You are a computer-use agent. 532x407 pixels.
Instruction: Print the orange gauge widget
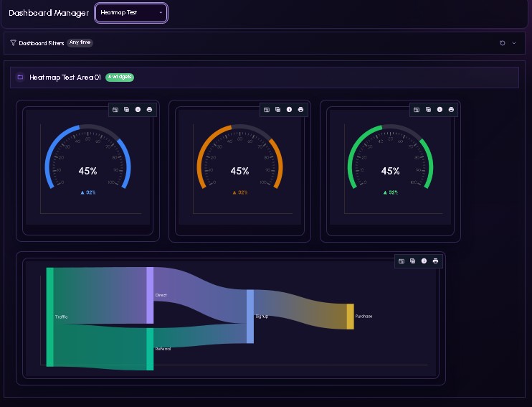pyautogui.click(x=300, y=110)
